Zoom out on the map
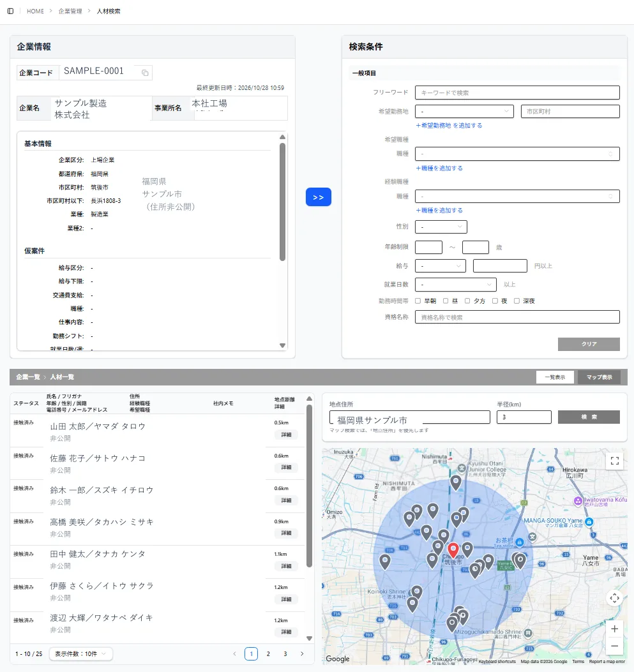 (614, 646)
